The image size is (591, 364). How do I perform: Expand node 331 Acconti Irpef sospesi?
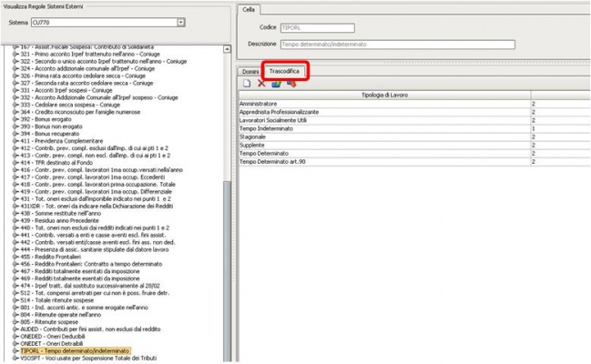[15, 90]
